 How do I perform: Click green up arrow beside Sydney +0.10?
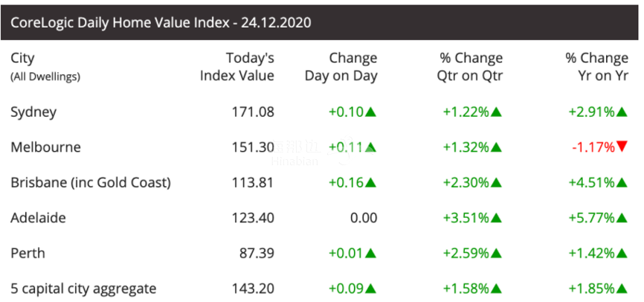[370, 112]
